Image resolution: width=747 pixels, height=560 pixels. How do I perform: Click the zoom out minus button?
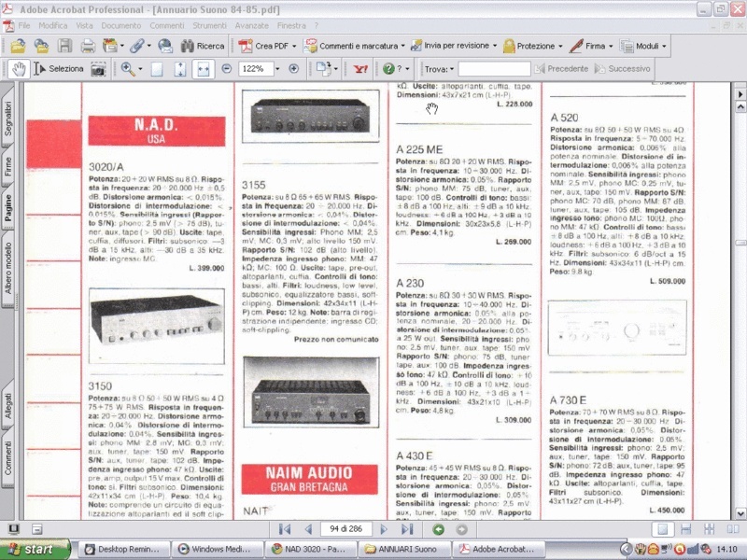[226, 69]
